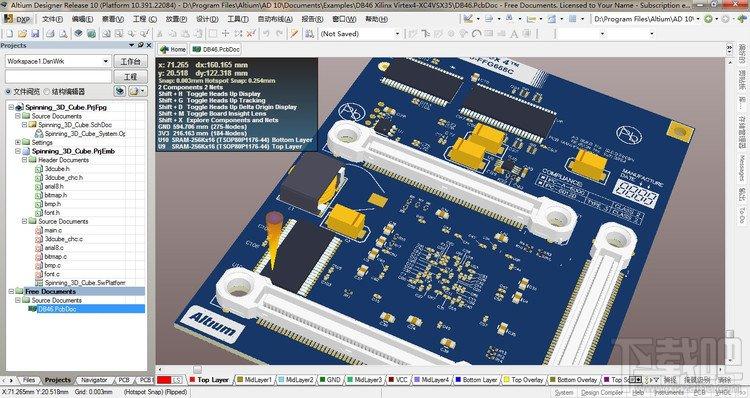This screenshot has height=398, width=750.
Task: Click the zoom area icon
Action: point(118,33)
